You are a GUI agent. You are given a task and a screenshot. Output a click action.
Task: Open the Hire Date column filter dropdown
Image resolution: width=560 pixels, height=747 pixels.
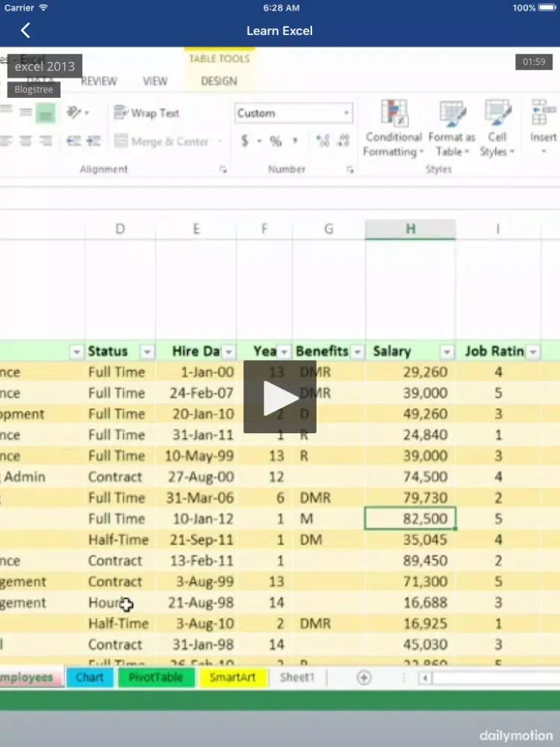coord(229,352)
